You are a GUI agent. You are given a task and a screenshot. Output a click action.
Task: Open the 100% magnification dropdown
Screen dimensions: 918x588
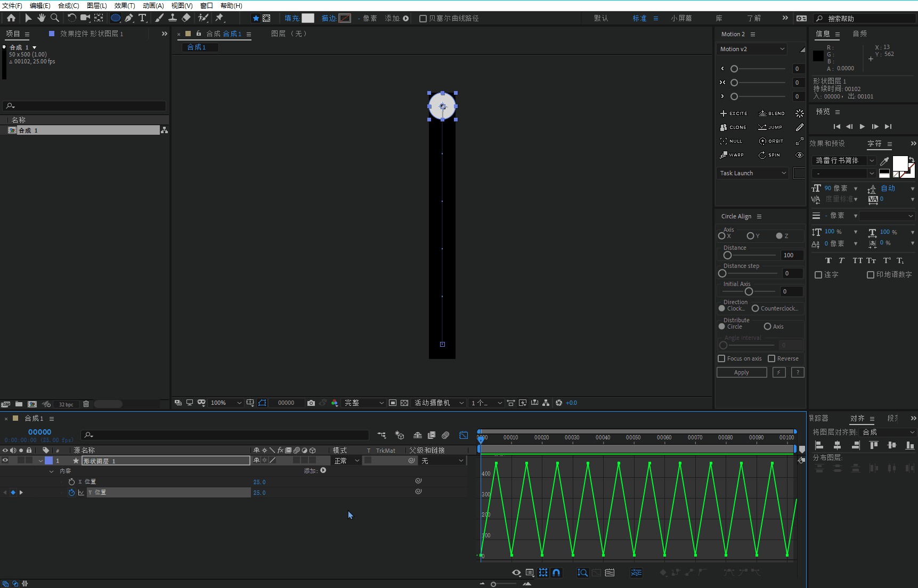point(226,403)
